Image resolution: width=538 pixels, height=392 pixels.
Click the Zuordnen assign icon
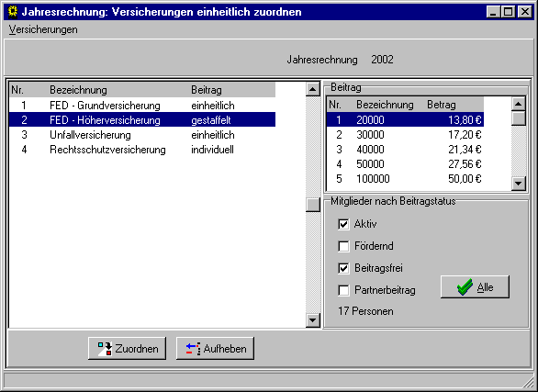tap(105, 349)
